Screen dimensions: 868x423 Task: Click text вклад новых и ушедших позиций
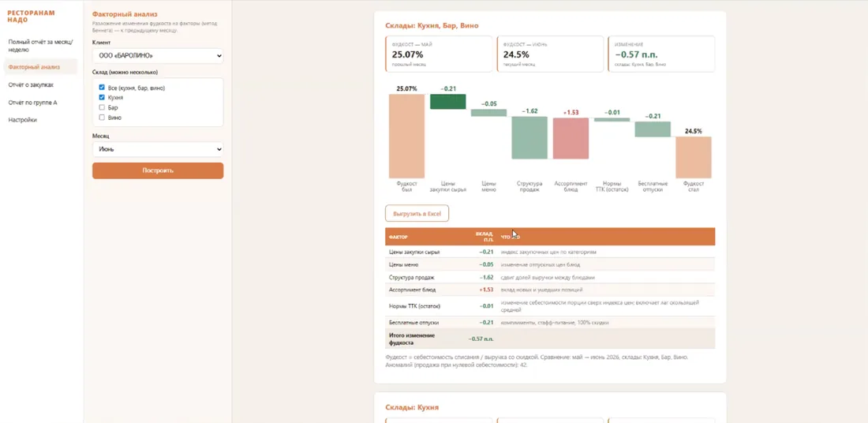[x=541, y=290]
